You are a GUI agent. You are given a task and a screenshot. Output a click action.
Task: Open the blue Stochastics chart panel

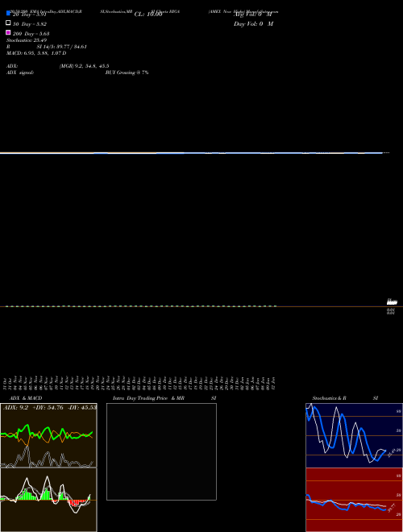354,435
